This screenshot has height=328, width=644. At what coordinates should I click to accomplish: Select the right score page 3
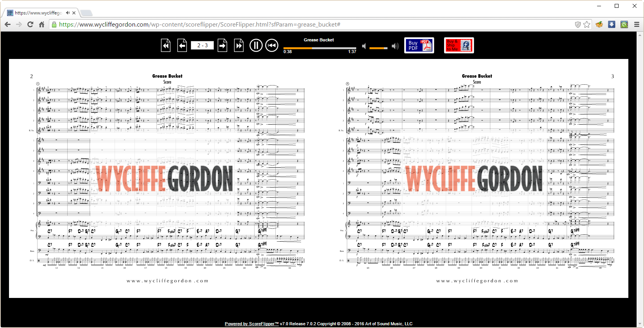pos(474,178)
